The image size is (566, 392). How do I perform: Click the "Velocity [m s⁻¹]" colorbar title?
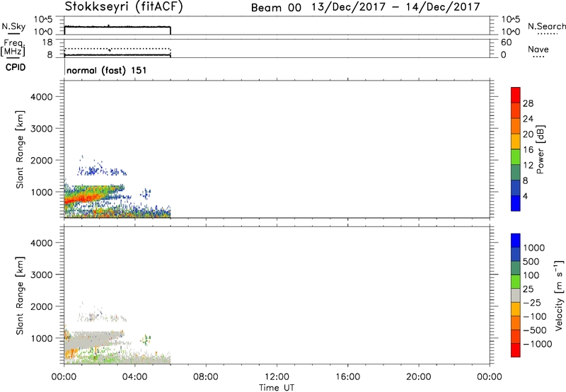pos(559,295)
